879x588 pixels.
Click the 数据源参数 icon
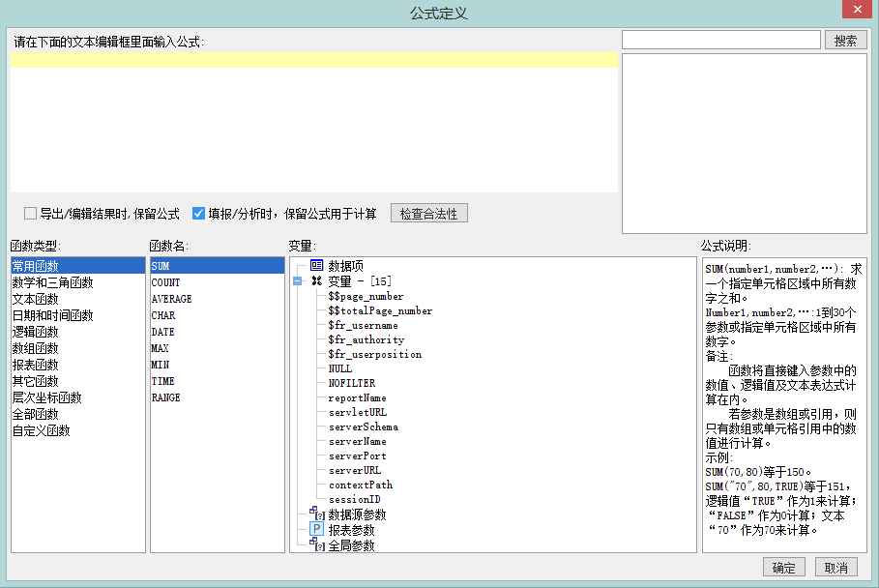317,514
